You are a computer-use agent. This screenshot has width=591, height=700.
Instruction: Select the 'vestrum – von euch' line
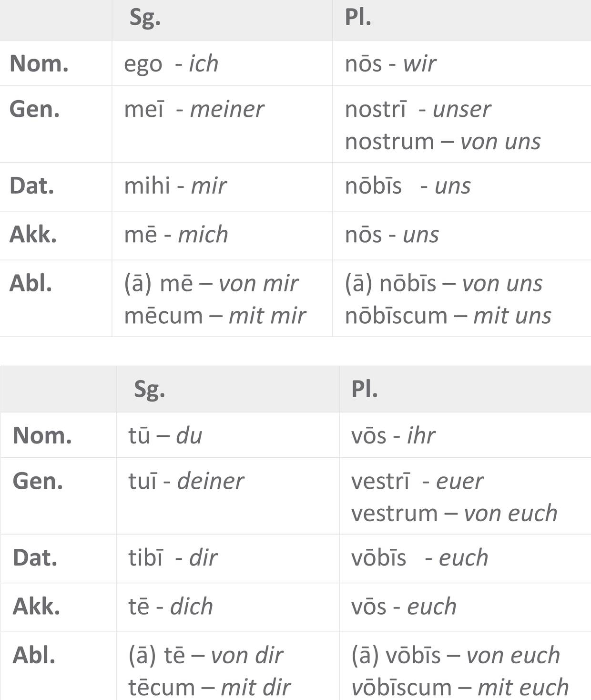pyautogui.click(x=454, y=514)
